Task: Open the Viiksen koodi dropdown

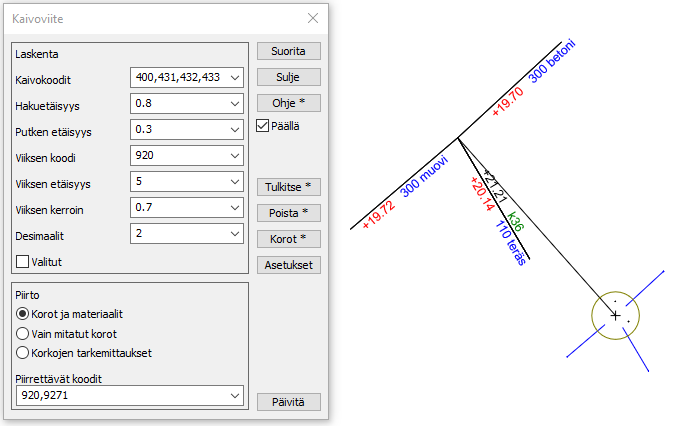Action: 234,155
